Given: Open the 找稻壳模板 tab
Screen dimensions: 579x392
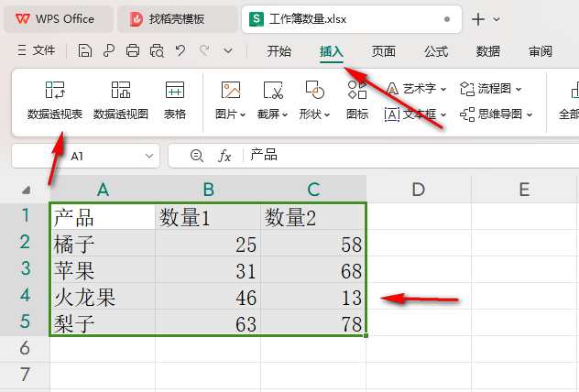Looking at the screenshot, I should [178, 19].
